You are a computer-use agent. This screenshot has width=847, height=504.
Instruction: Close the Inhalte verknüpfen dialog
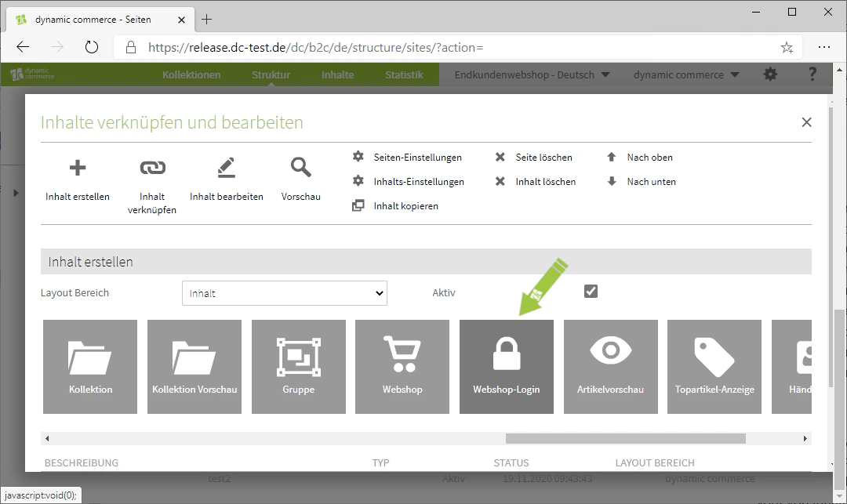806,122
